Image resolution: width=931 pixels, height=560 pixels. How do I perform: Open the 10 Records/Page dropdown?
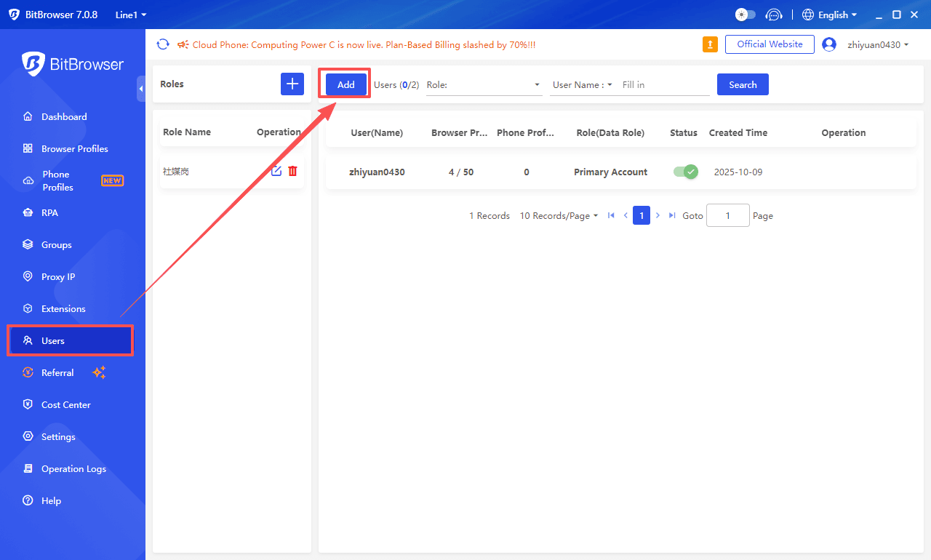(x=559, y=216)
